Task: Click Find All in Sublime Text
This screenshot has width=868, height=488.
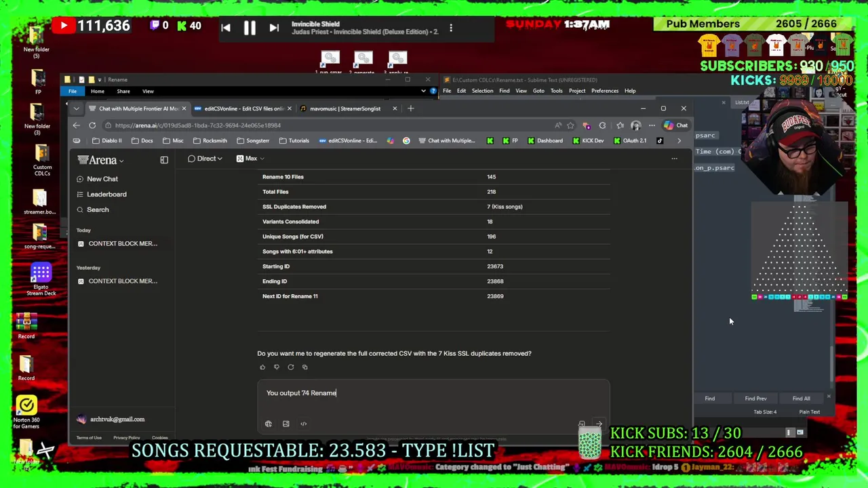Action: pos(801,399)
